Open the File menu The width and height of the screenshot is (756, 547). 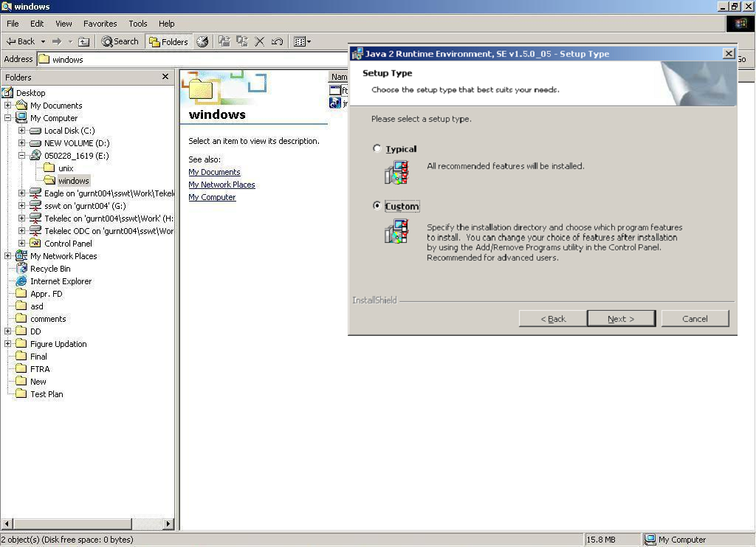(x=13, y=24)
